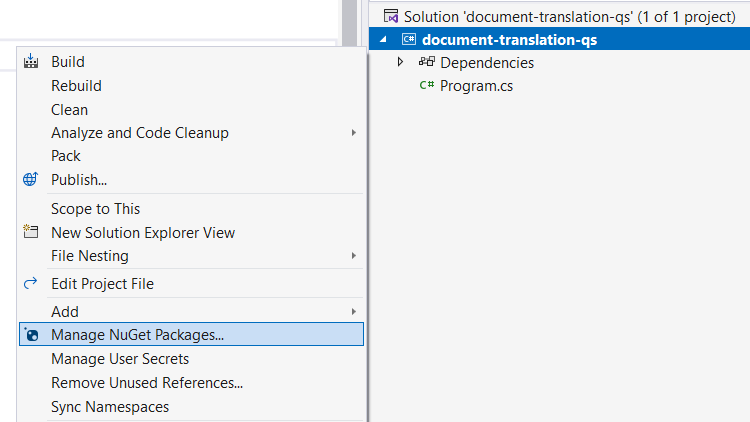Viewport: 750px width, 422px height.
Task: Click the Edit Project File arrow icon
Action: tap(30, 284)
